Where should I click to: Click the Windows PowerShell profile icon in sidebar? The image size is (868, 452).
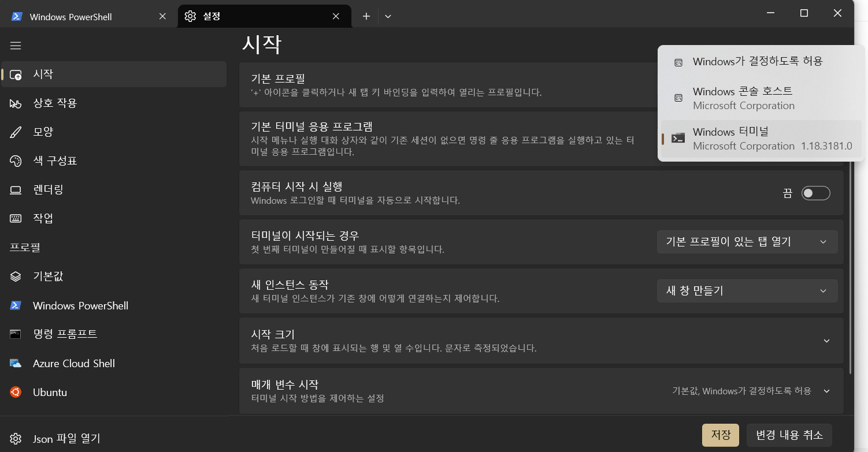click(16, 305)
